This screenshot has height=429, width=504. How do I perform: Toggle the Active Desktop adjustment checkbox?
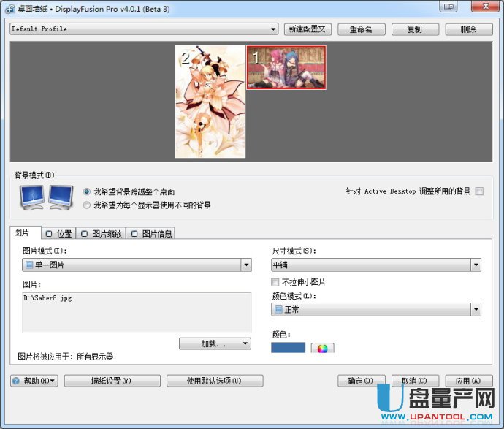tap(479, 191)
